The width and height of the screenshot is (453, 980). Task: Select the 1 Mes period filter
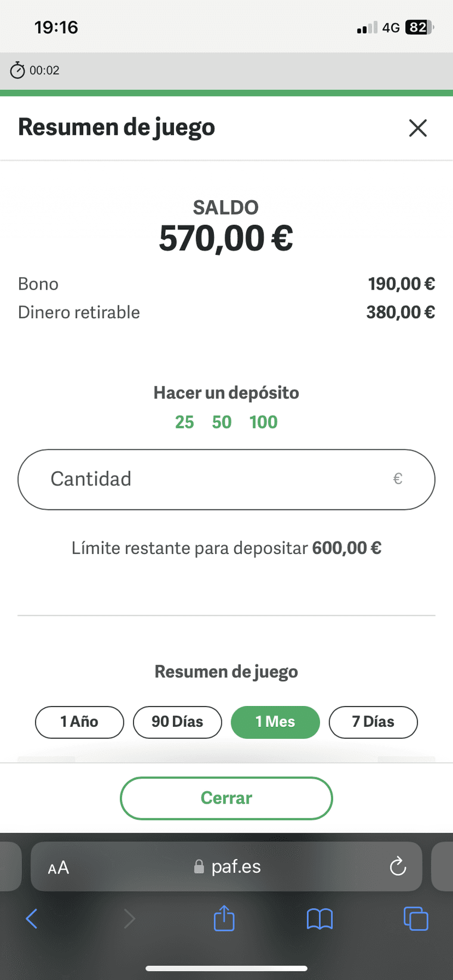(275, 722)
